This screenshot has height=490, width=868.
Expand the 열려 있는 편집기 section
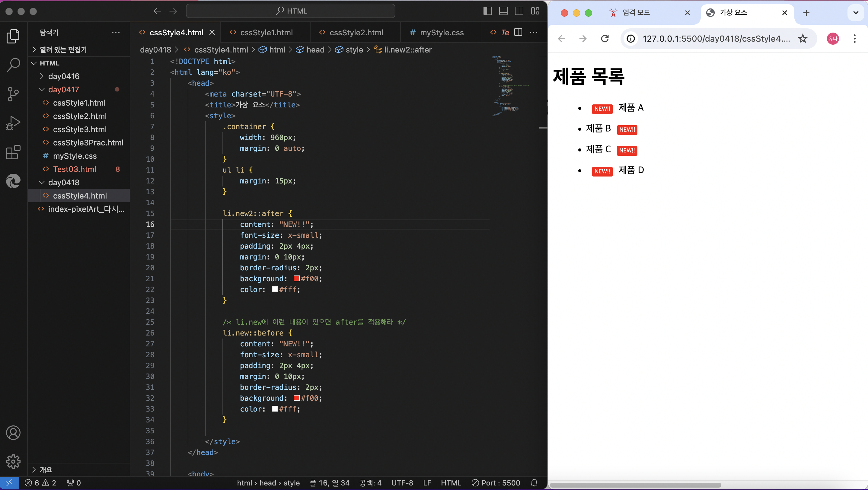click(63, 50)
